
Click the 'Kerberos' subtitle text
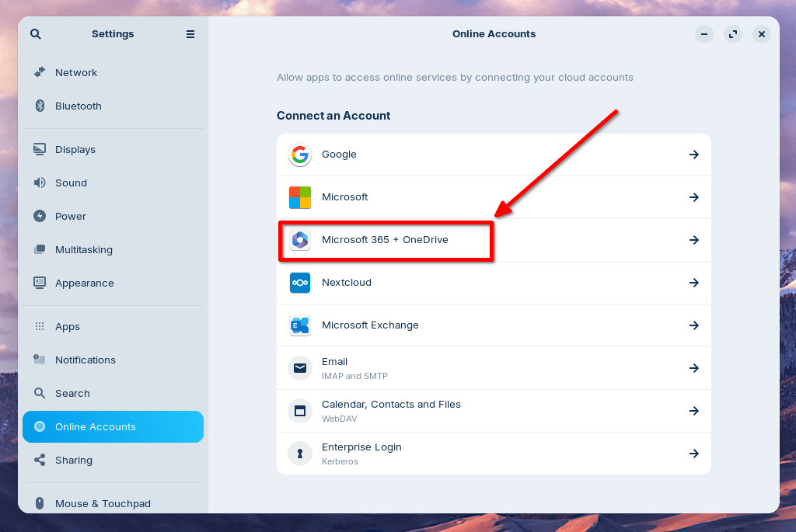(x=340, y=461)
